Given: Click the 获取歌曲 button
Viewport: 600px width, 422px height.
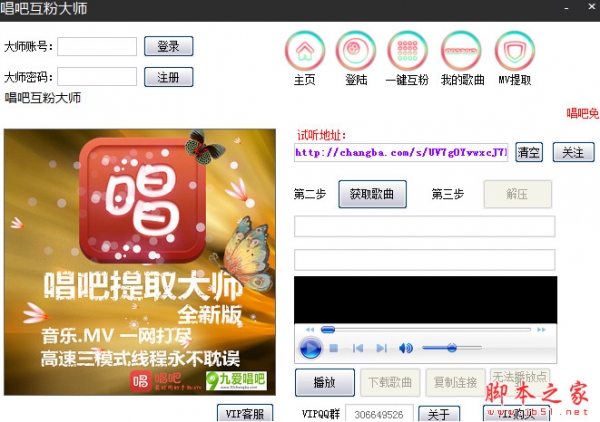Looking at the screenshot, I should click(x=372, y=194).
